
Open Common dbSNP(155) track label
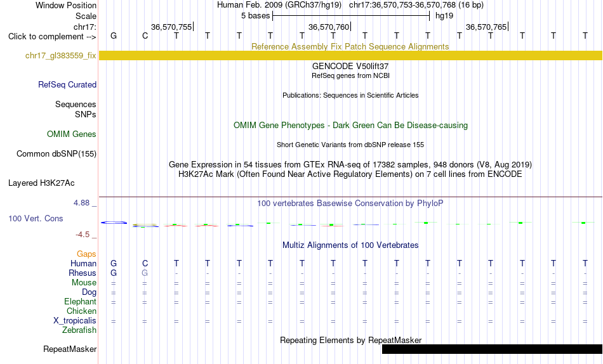click(56, 153)
